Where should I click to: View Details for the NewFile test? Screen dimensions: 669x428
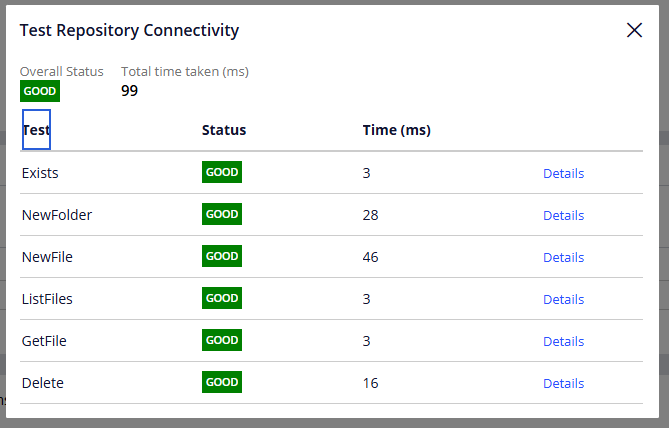(563, 257)
